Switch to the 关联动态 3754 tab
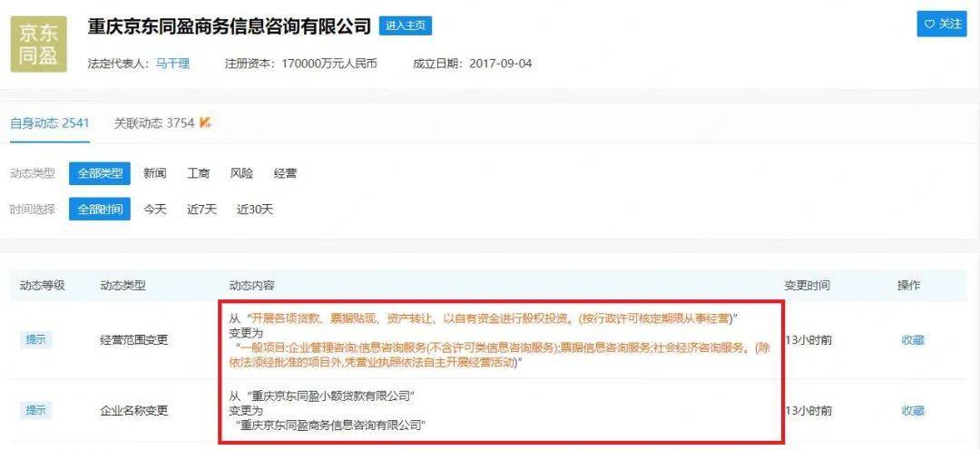Image resolution: width=980 pixels, height=450 pixels. 153,123
